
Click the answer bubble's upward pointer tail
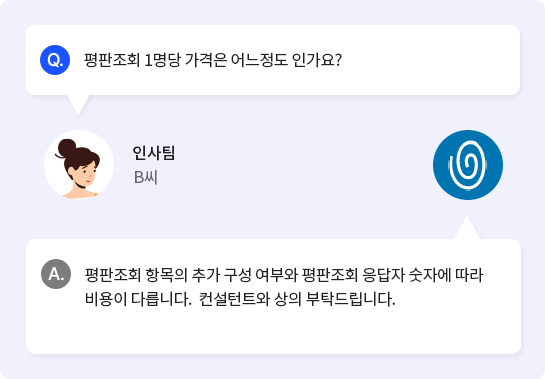click(467, 228)
